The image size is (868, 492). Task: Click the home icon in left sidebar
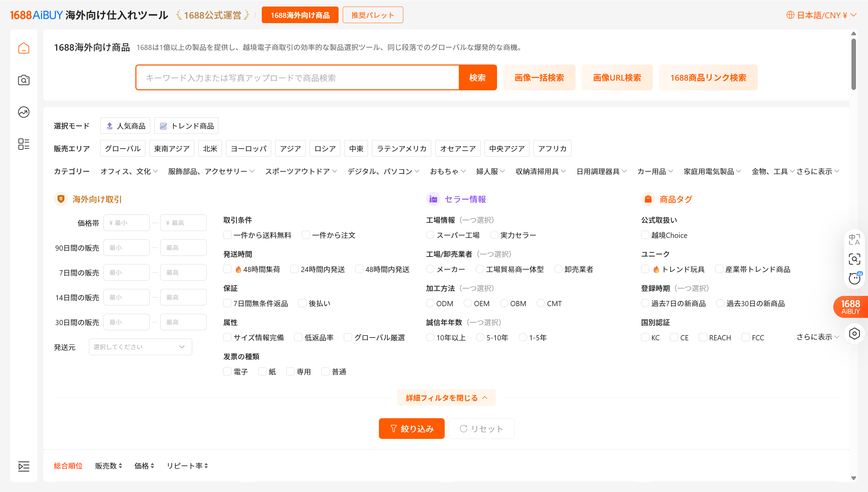23,48
